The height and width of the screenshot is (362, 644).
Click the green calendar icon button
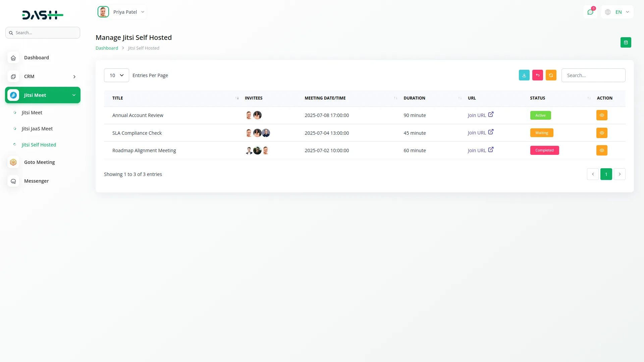point(626,43)
